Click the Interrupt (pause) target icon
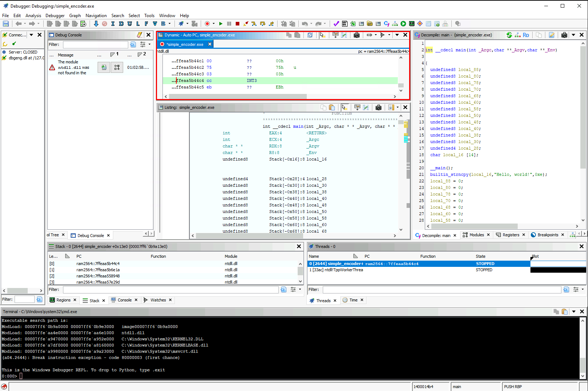Screen dimensions: 588x391 coord(229,24)
